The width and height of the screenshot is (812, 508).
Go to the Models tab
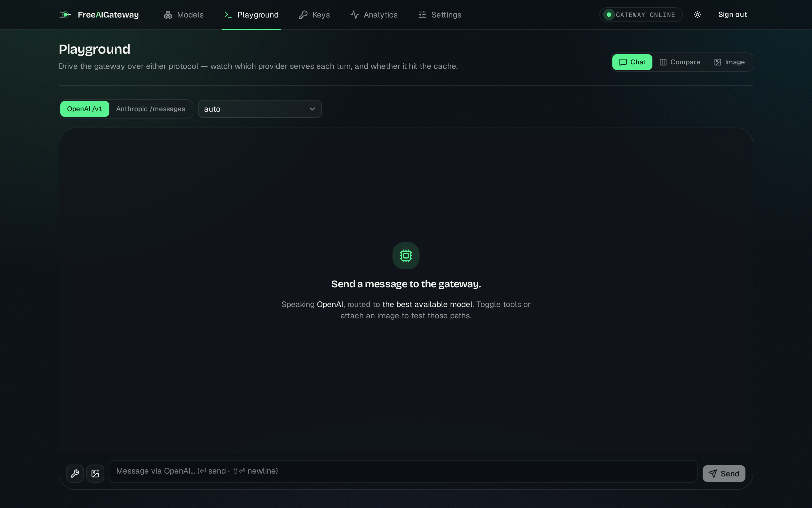184,15
